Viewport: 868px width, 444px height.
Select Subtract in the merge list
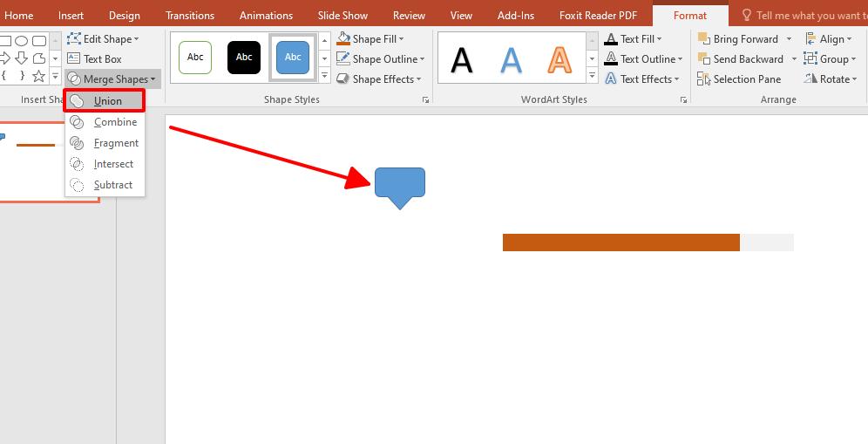pos(105,185)
